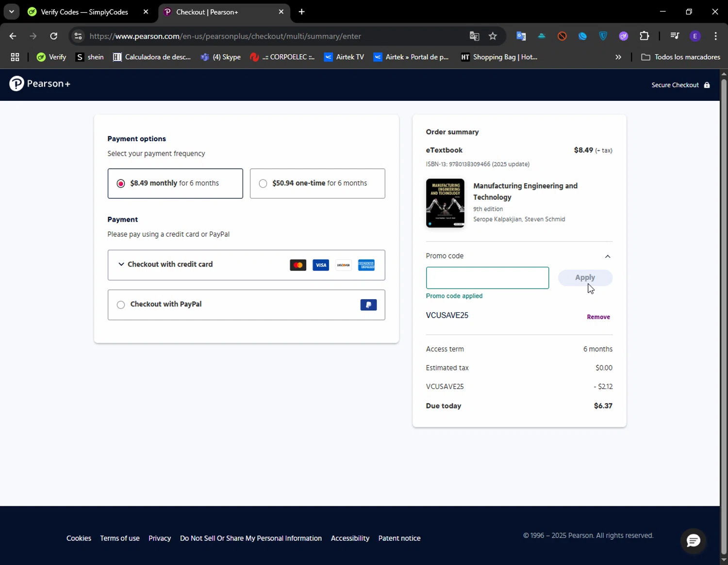
Task: Click the bookmark star icon in address bar
Action: 493,36
